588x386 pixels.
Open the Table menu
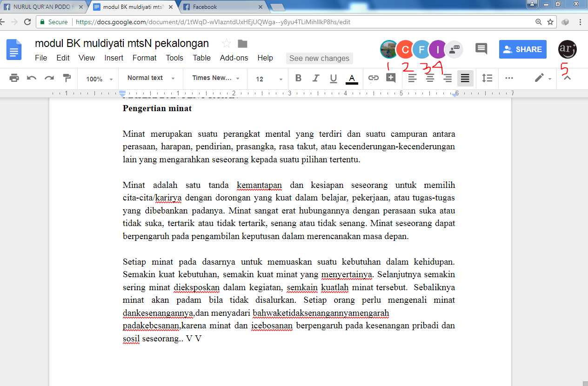202,58
